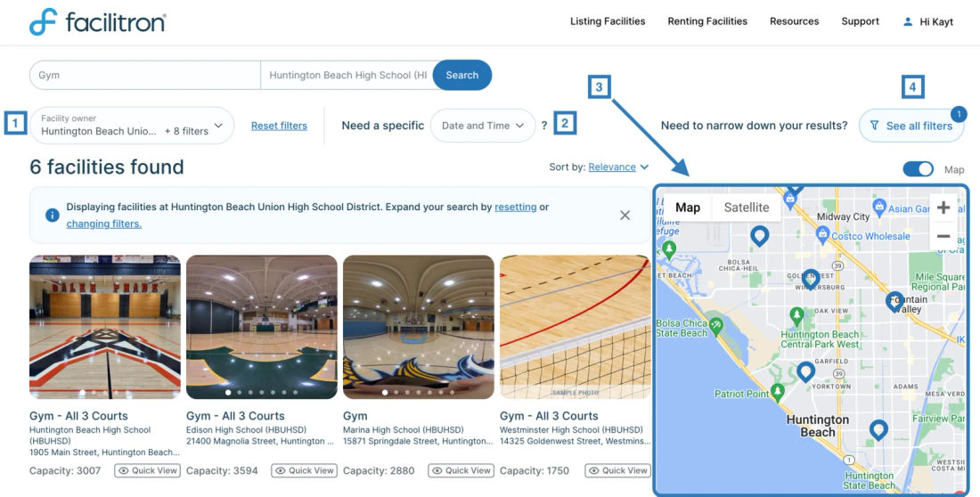Open Quick View for Westminster High gym
The width and height of the screenshot is (980, 497).
618,470
